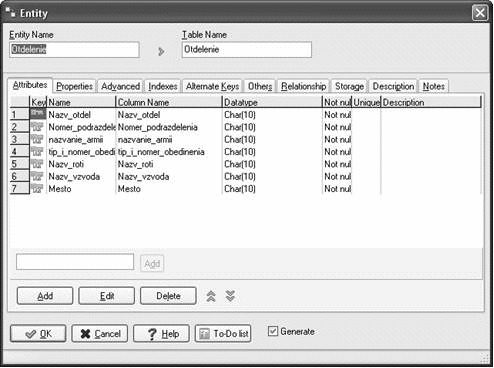
Task: Click the Not null cell of nazvanie_armii
Action: click(337, 139)
